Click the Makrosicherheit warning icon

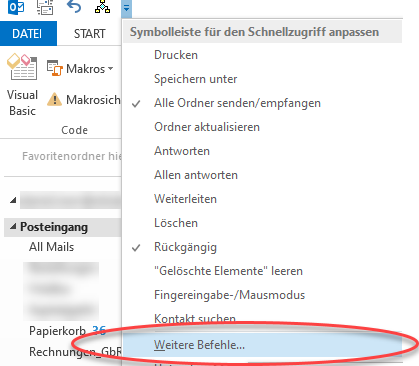coord(54,100)
